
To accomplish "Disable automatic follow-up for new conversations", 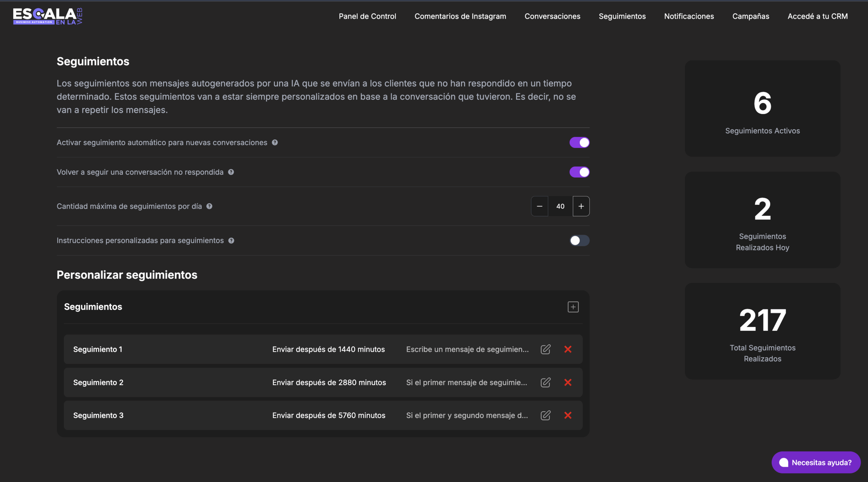I will pyautogui.click(x=579, y=142).
